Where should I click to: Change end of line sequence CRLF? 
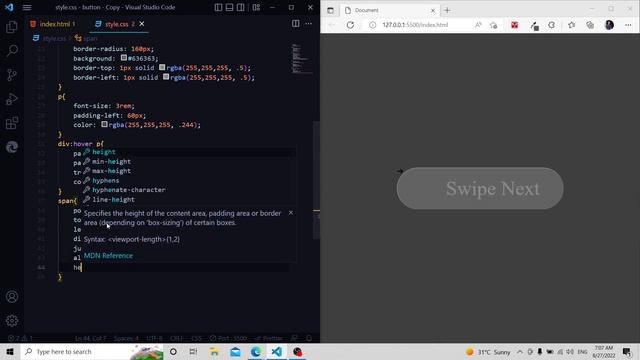176,338
